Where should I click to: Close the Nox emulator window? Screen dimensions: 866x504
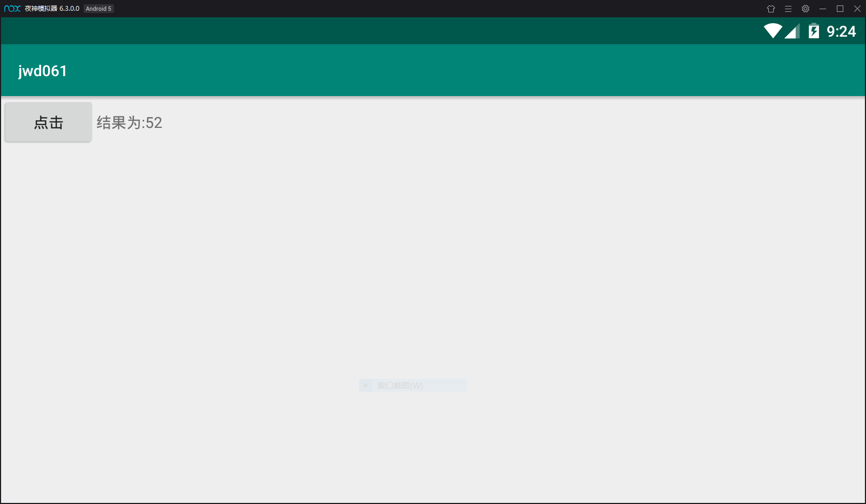click(857, 9)
